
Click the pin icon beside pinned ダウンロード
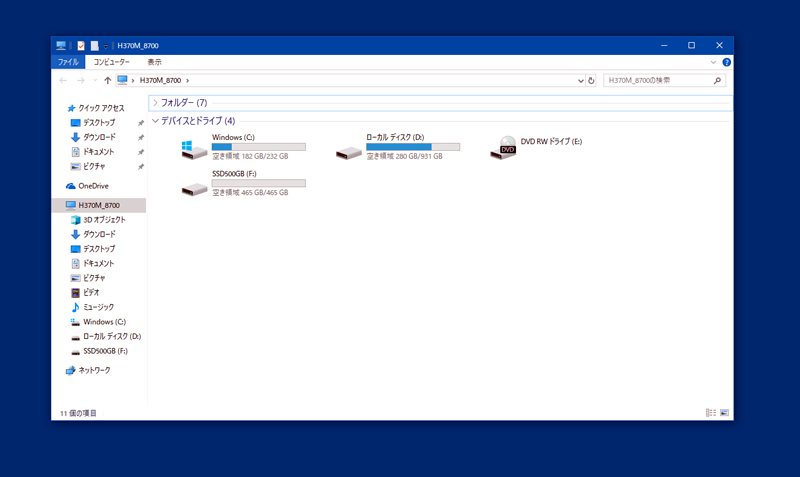[x=141, y=138]
